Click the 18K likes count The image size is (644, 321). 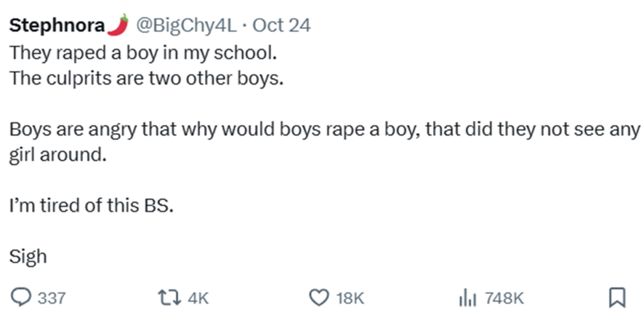350,298
